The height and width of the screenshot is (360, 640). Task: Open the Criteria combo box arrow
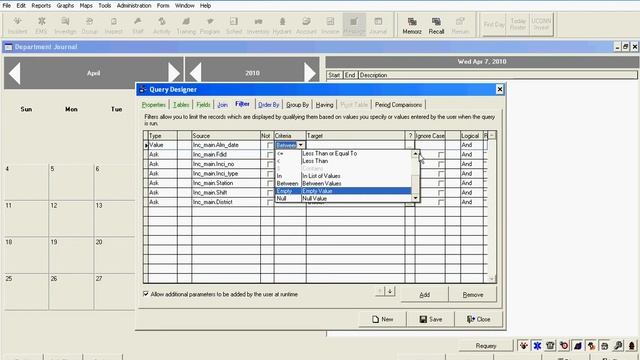click(300, 145)
